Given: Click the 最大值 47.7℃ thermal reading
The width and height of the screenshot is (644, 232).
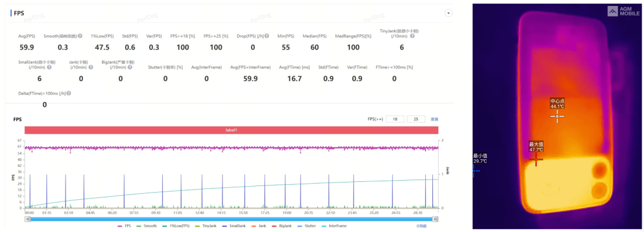Looking at the screenshot, I should point(536,147).
